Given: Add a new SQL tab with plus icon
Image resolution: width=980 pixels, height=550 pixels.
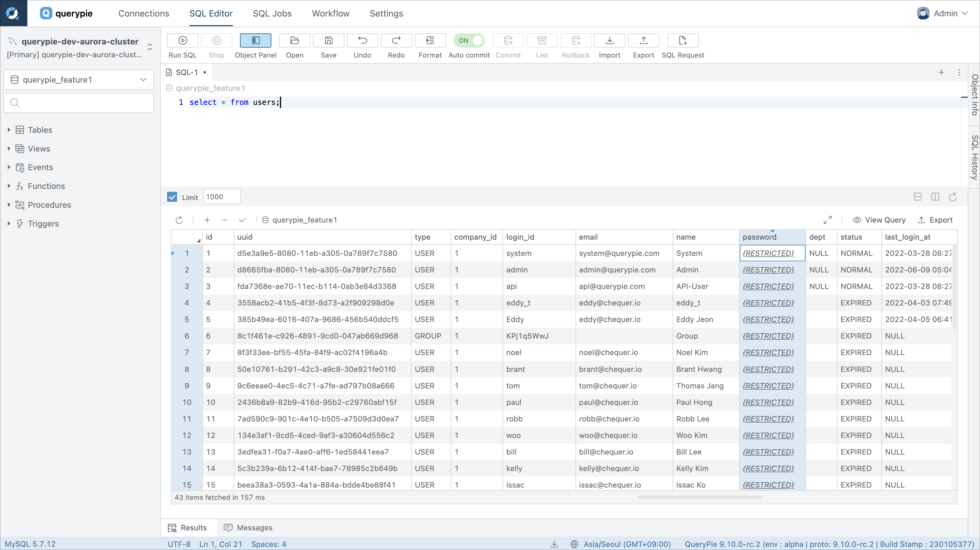Looking at the screenshot, I should pyautogui.click(x=941, y=72).
